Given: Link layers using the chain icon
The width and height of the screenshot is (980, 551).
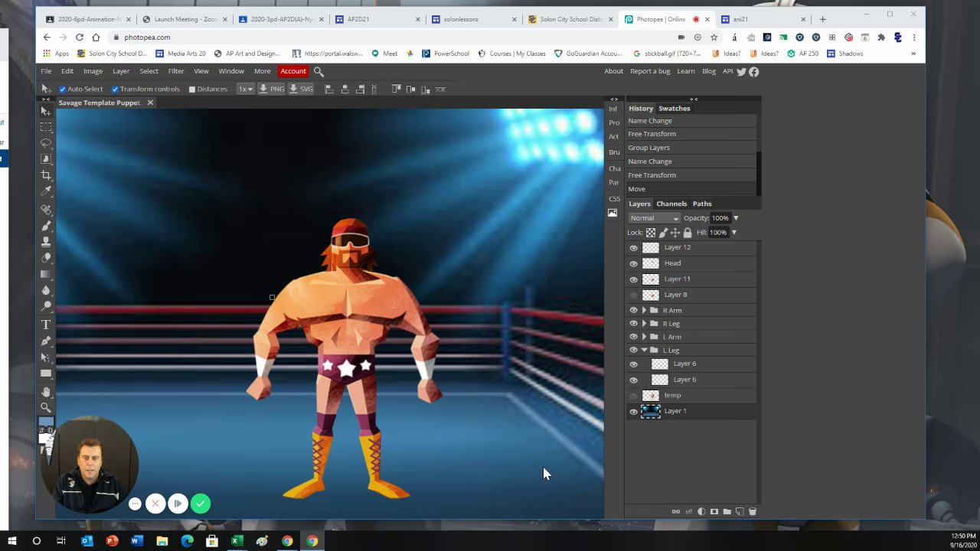Looking at the screenshot, I should (675, 511).
